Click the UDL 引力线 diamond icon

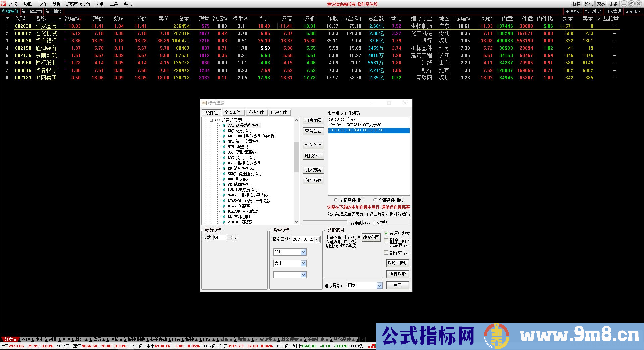(x=224, y=179)
